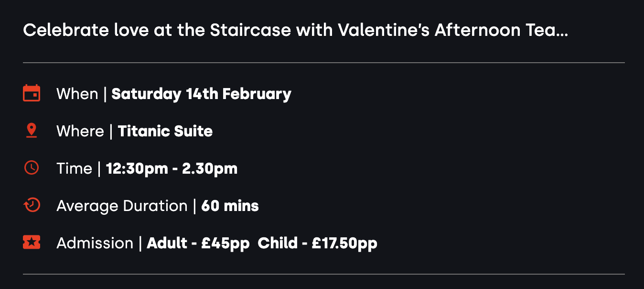The image size is (644, 289).
Task: Select the Adult - £45pp price
Action: (x=198, y=243)
